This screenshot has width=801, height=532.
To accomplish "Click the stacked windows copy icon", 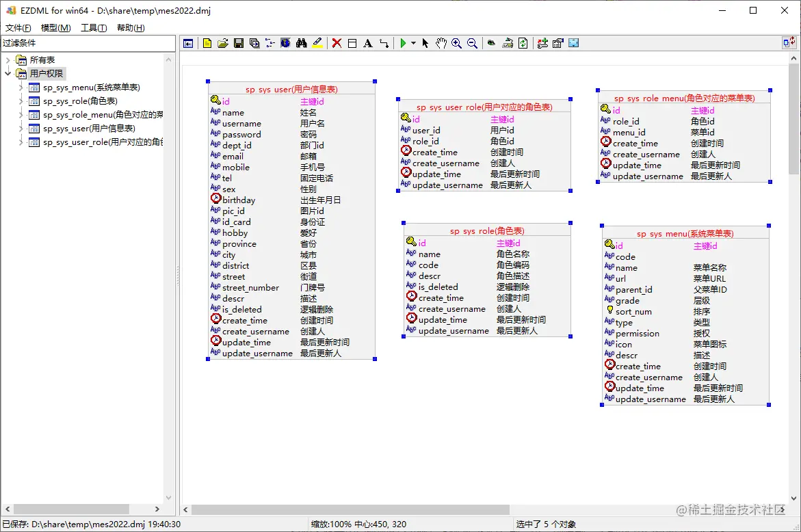I will (254, 43).
